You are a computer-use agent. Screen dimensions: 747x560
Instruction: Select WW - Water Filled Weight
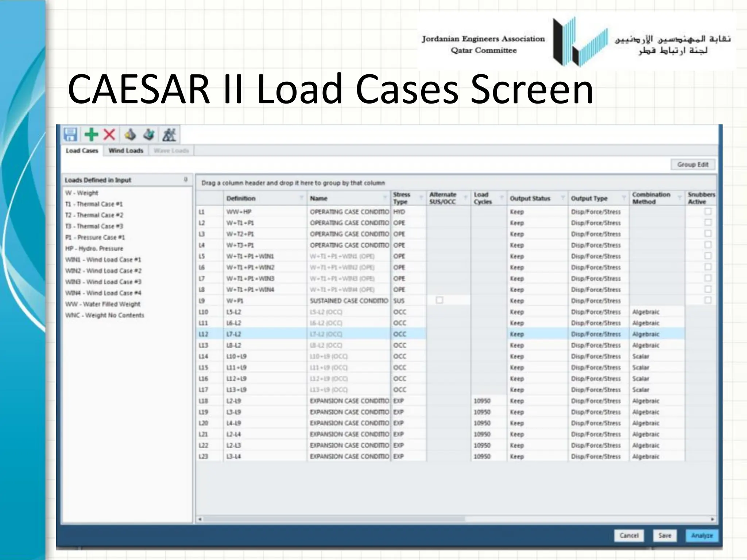click(102, 304)
